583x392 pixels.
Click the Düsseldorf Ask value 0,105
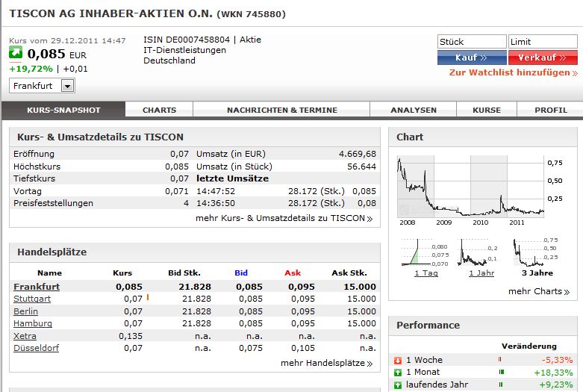point(302,348)
